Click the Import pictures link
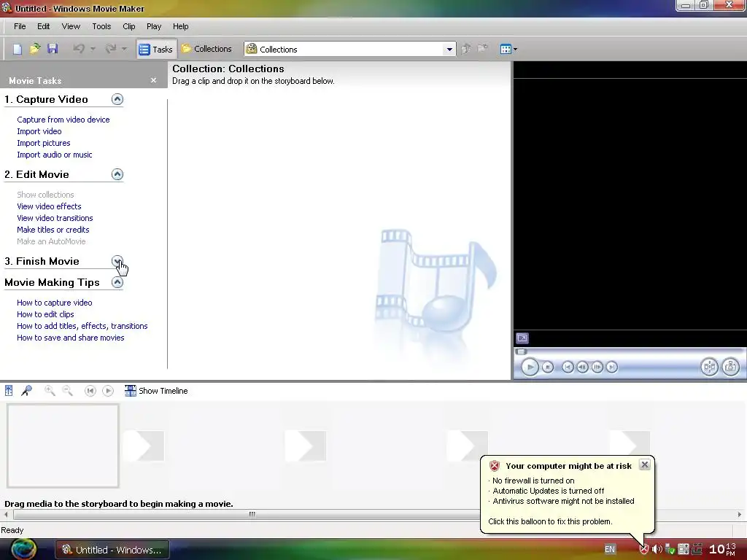 point(43,143)
